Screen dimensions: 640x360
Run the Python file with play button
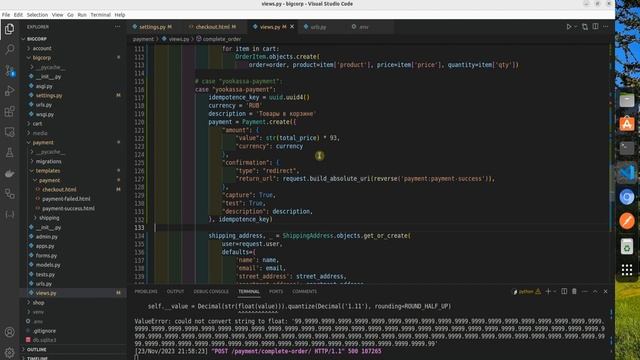[x=569, y=27]
